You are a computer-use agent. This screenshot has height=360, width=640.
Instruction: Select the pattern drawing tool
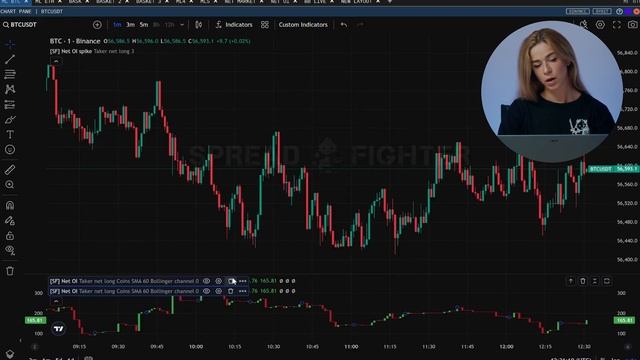pos(10,89)
